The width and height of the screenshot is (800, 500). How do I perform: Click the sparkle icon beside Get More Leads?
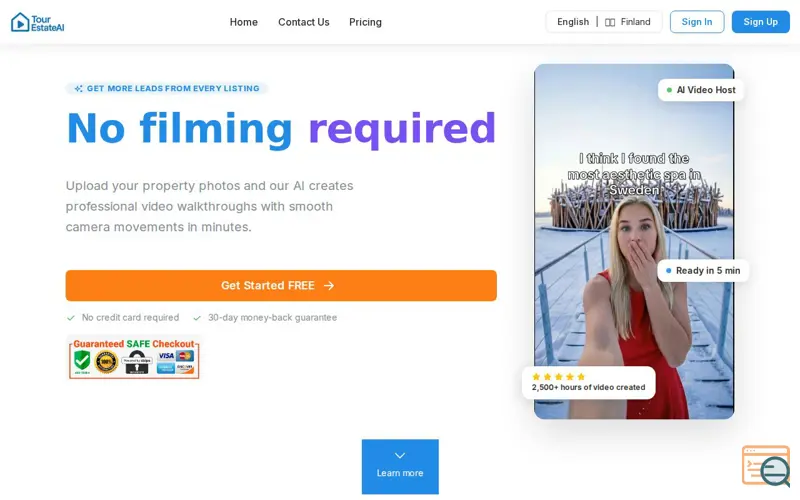point(79,89)
